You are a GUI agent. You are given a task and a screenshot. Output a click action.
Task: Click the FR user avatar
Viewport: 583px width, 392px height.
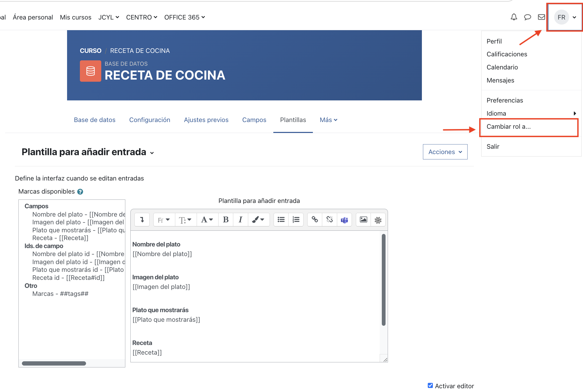[x=561, y=17]
